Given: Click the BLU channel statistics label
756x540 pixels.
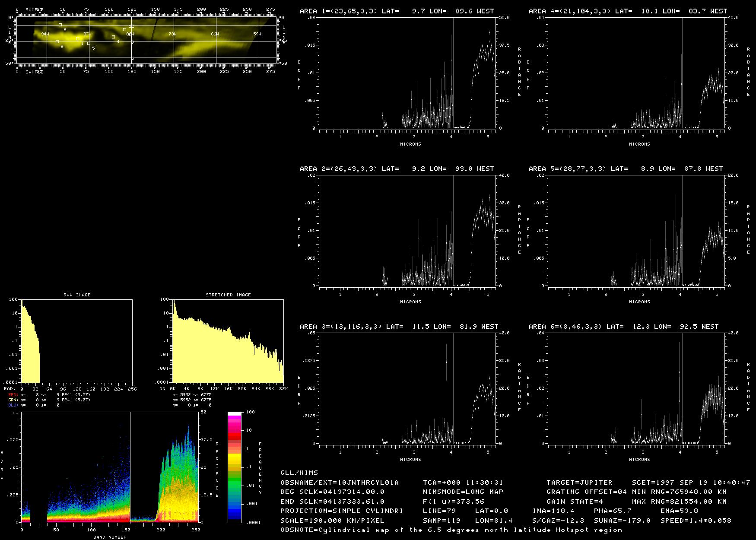Looking at the screenshot, I should pyautogui.click(x=13, y=405).
